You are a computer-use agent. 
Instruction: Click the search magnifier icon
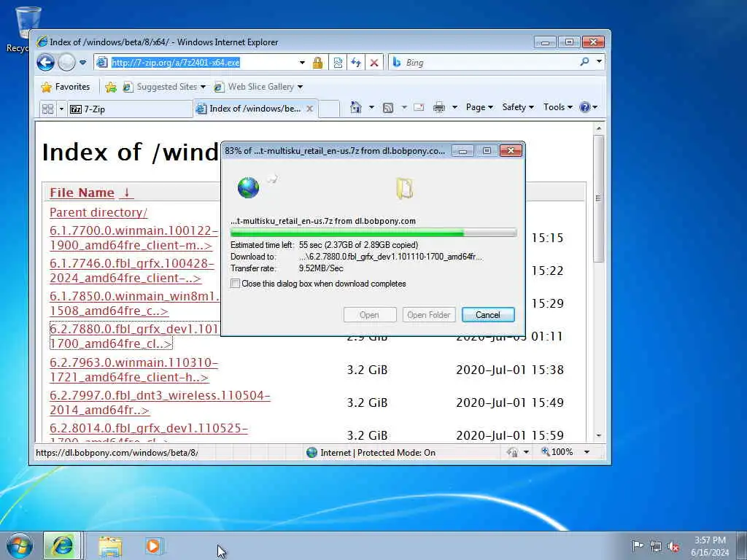click(584, 62)
